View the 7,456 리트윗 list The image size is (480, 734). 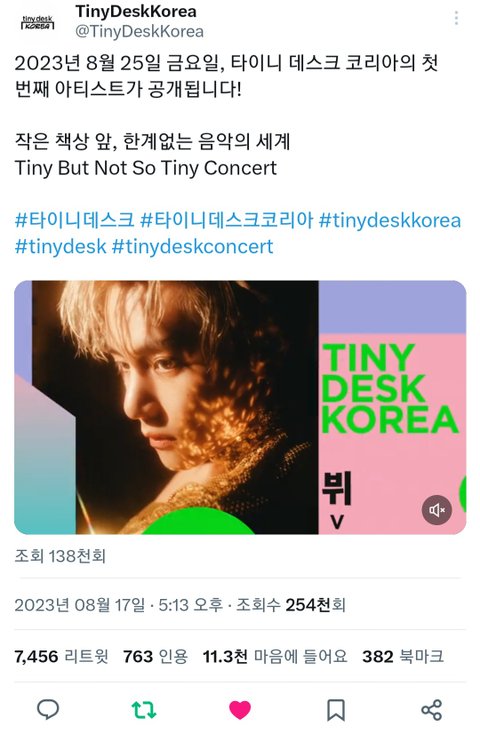pos(61,656)
